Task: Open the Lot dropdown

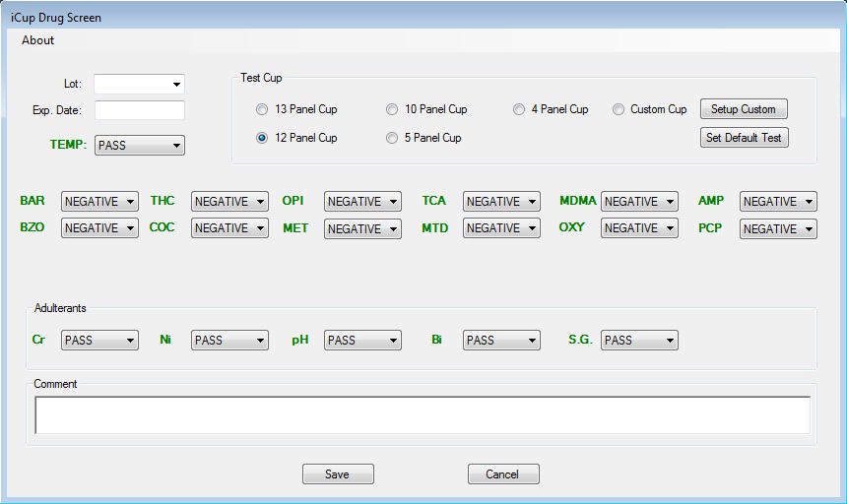Action: (140, 85)
